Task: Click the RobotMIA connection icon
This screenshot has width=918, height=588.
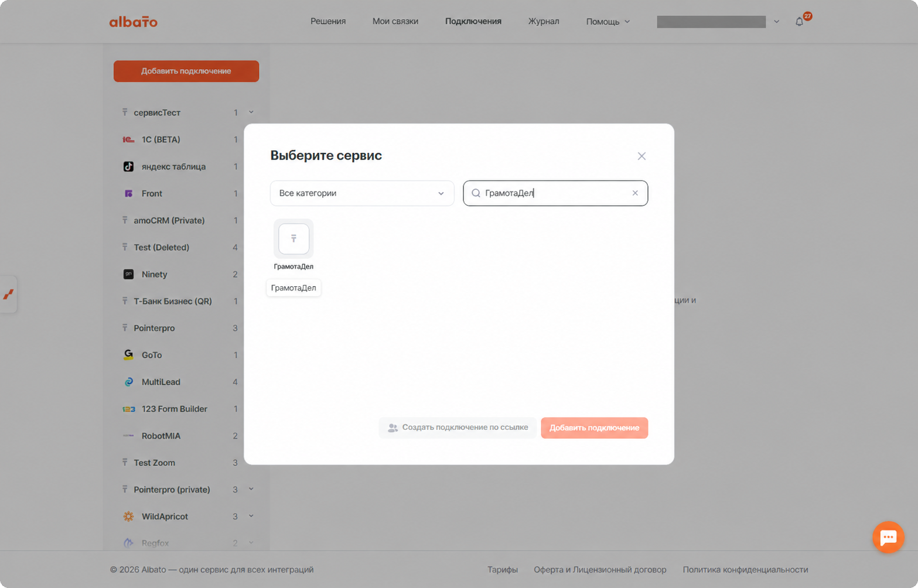Action: 128,436
